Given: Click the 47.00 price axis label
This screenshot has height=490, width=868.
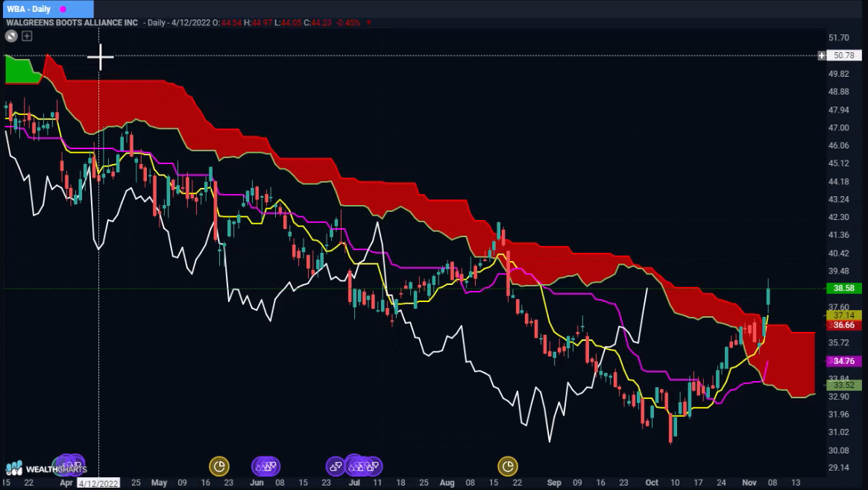Looking at the screenshot, I should (839, 128).
